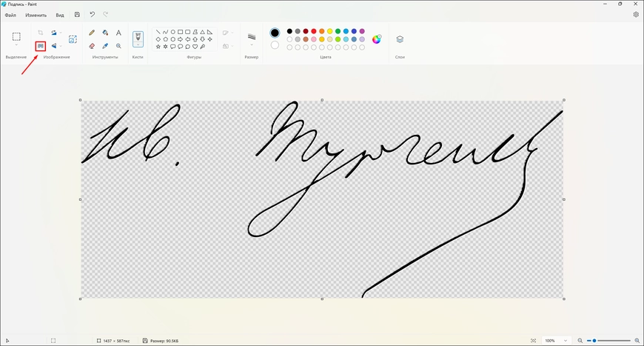Pick the red color swatch
Screen dimensions: 644x346
click(314, 31)
